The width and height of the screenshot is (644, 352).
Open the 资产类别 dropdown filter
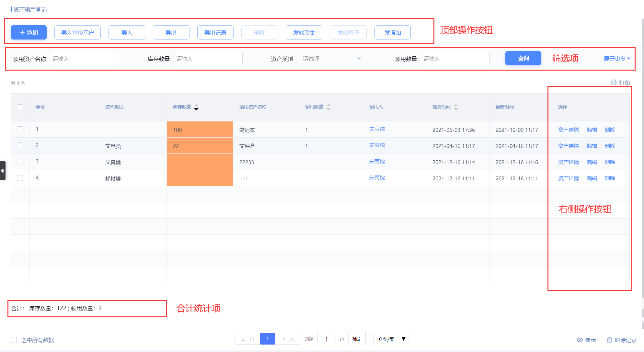pos(332,59)
